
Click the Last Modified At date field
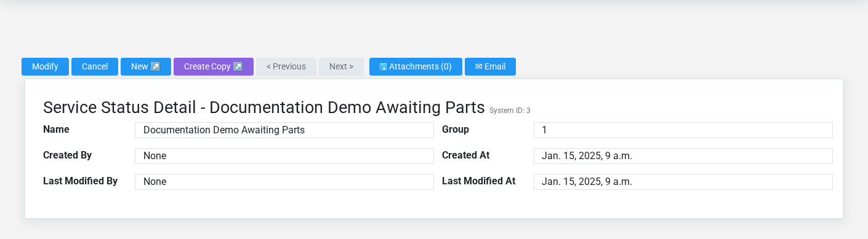(x=683, y=182)
